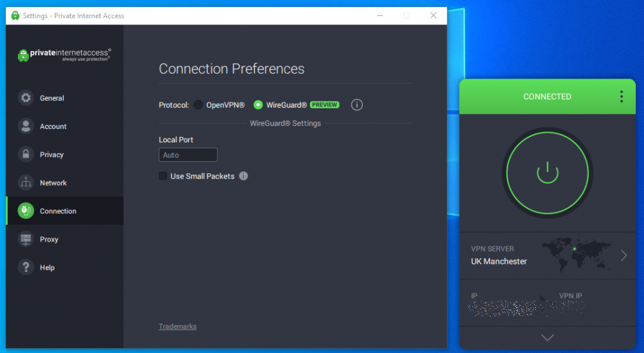This screenshot has width=644, height=353.
Task: Open the Local Port dropdown set to Auto
Action: [188, 155]
